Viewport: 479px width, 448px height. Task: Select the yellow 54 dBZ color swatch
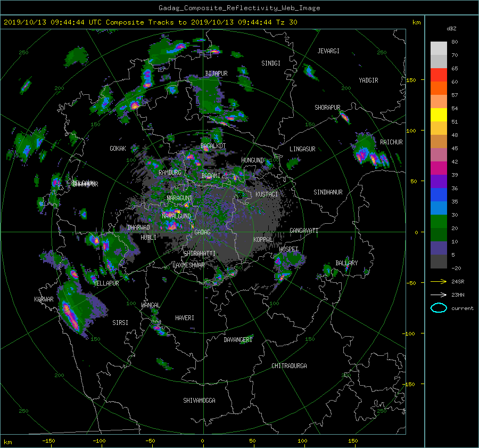439,115
